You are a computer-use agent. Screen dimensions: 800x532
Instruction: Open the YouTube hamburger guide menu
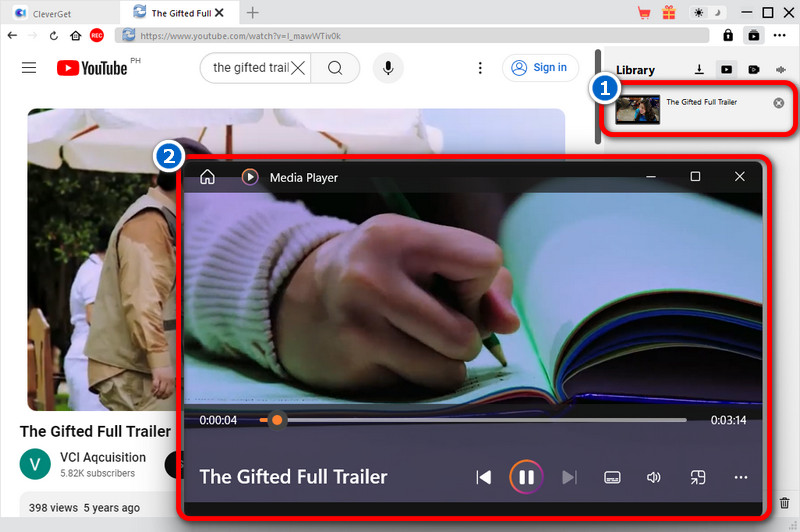click(29, 68)
